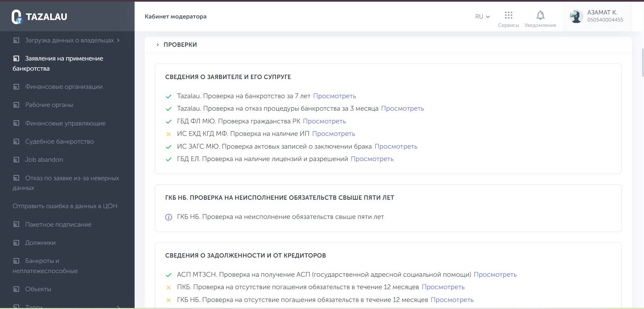Screen dimensions: 644x309
Task: View the 7-year bankruptcy check result
Action: coord(334,96)
